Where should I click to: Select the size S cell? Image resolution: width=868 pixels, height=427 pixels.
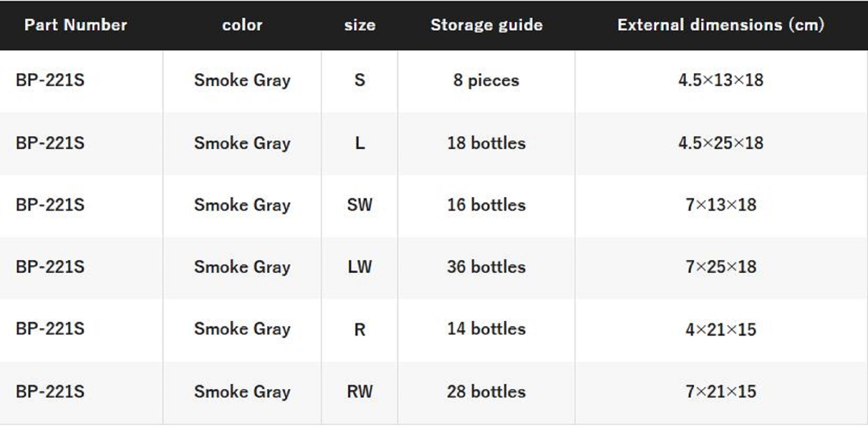point(360,80)
